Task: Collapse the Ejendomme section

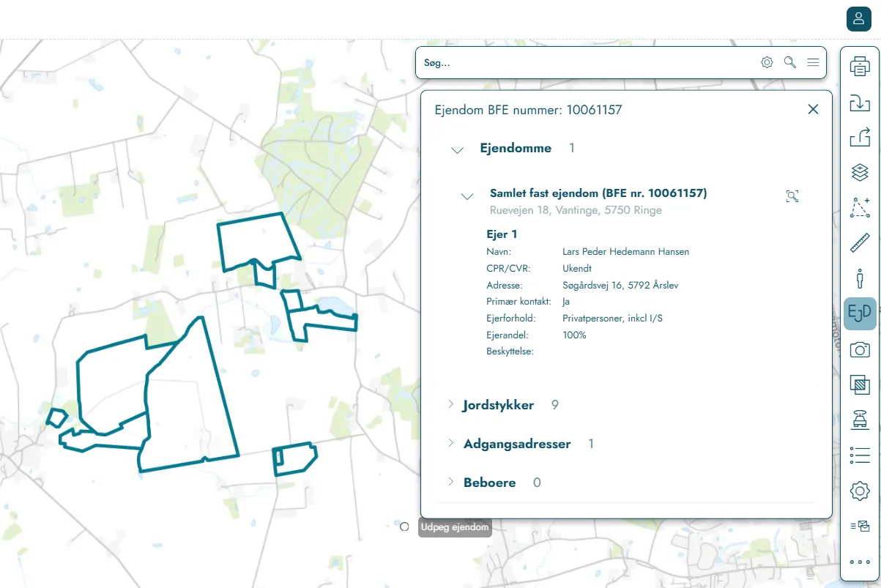Action: tap(458, 149)
